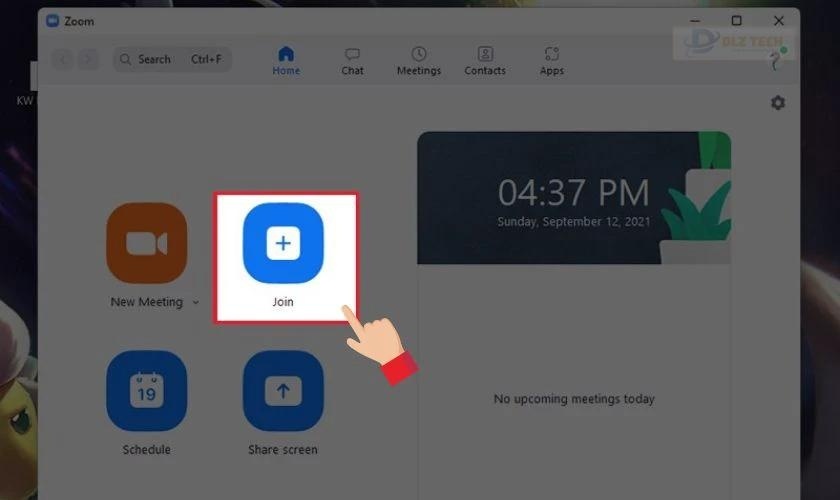Image resolution: width=840 pixels, height=500 pixels.
Task: Open the Chat tab
Action: pyautogui.click(x=352, y=61)
